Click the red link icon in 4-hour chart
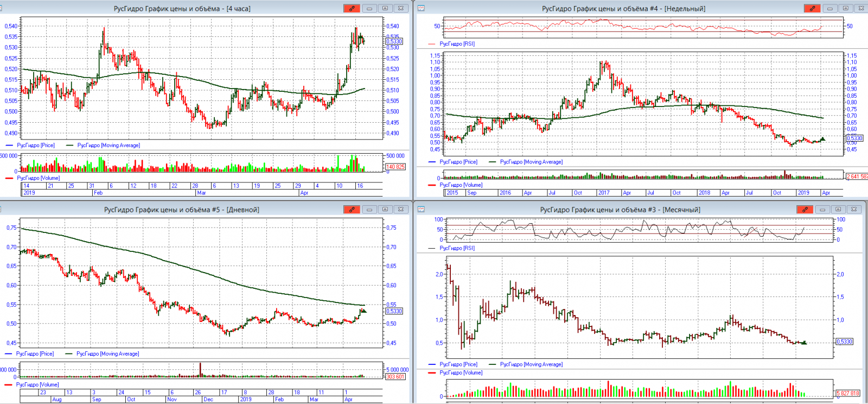 (352, 8)
